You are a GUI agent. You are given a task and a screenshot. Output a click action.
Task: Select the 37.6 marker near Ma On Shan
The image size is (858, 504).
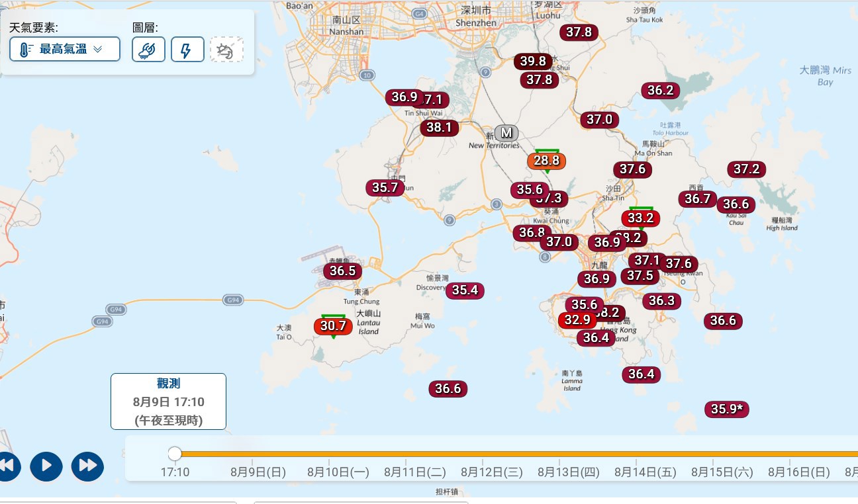632,169
